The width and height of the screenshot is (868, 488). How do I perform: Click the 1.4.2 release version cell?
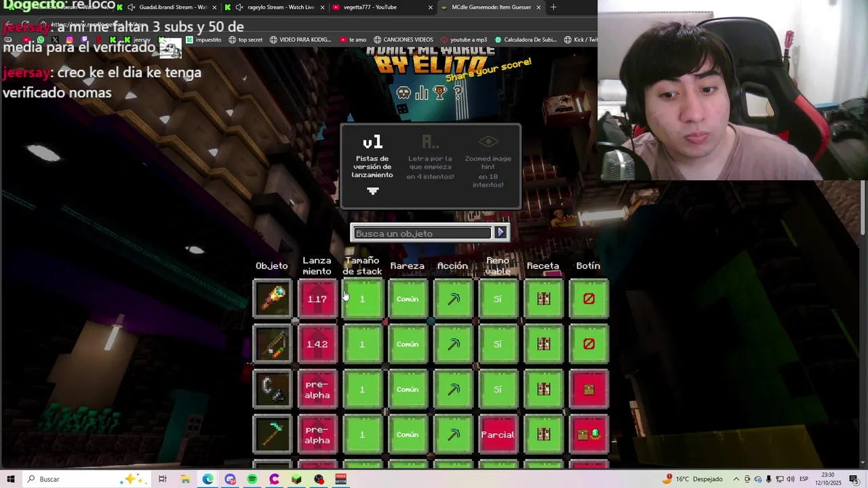317,344
